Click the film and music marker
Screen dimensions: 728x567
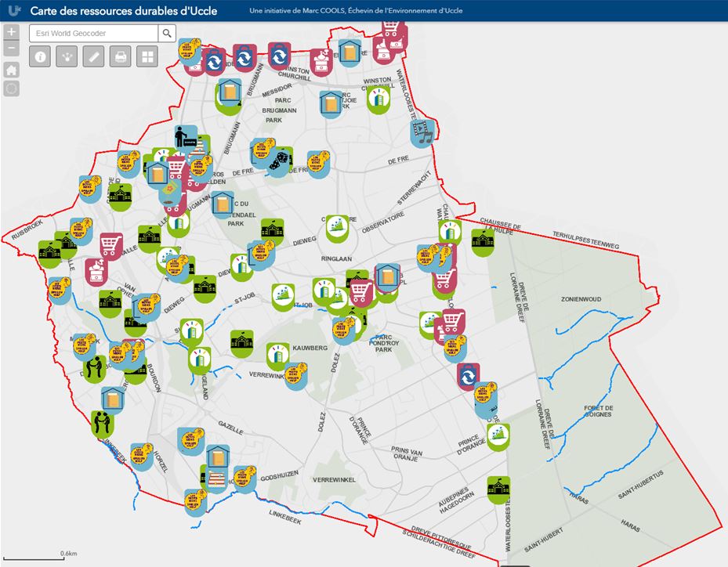click(x=423, y=132)
